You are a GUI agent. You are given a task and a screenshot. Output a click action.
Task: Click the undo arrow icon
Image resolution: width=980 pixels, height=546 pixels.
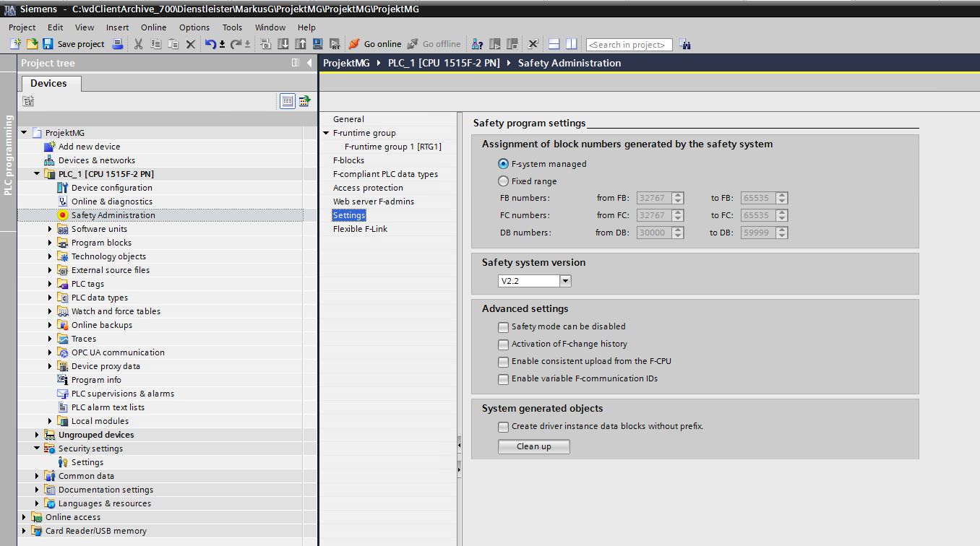coord(209,44)
